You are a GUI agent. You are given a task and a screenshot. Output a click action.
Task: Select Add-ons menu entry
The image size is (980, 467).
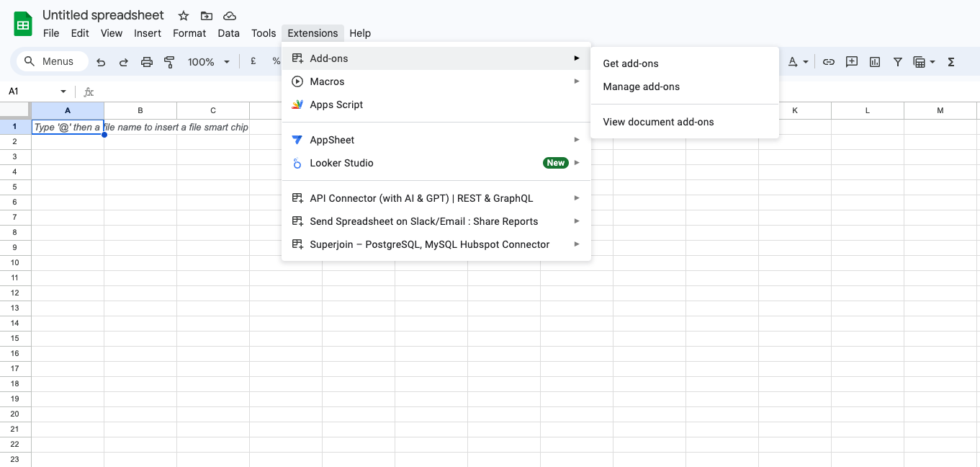coord(436,58)
